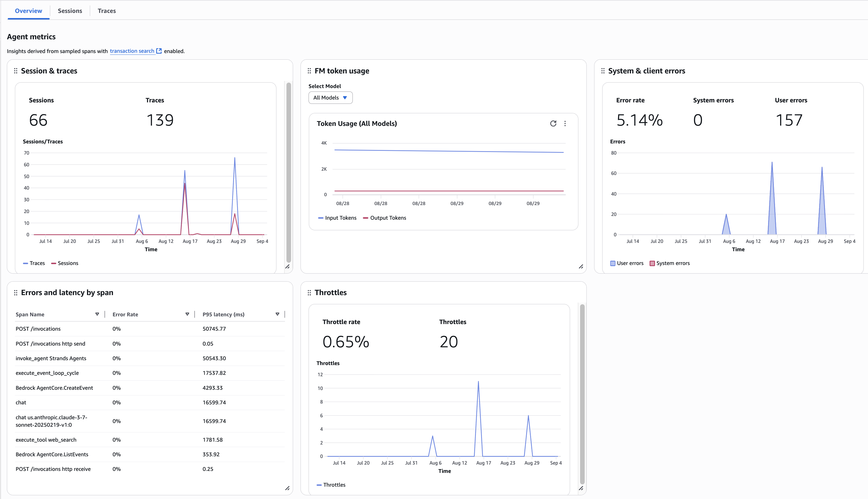Click the Token Usage refresh icon

553,123
